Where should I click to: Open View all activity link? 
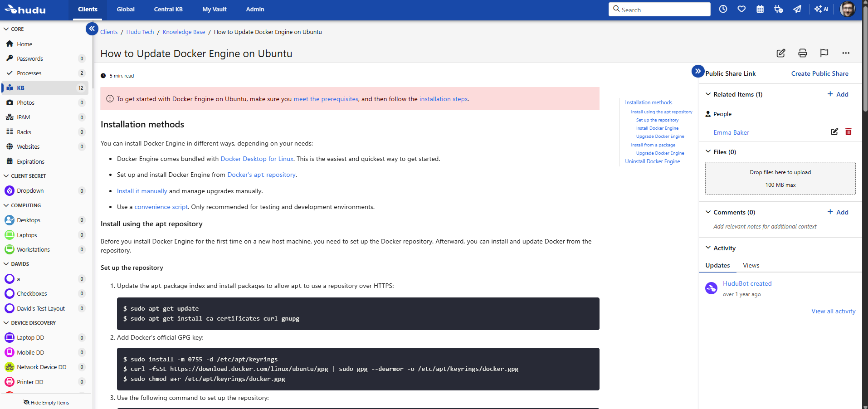(x=834, y=311)
